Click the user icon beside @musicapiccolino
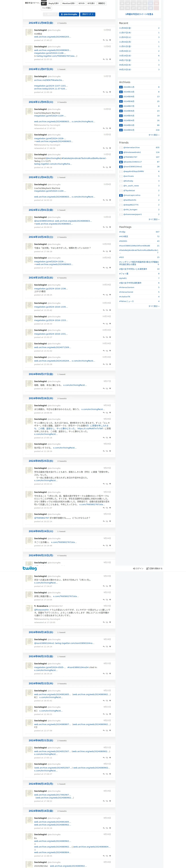 [x=121, y=195]
